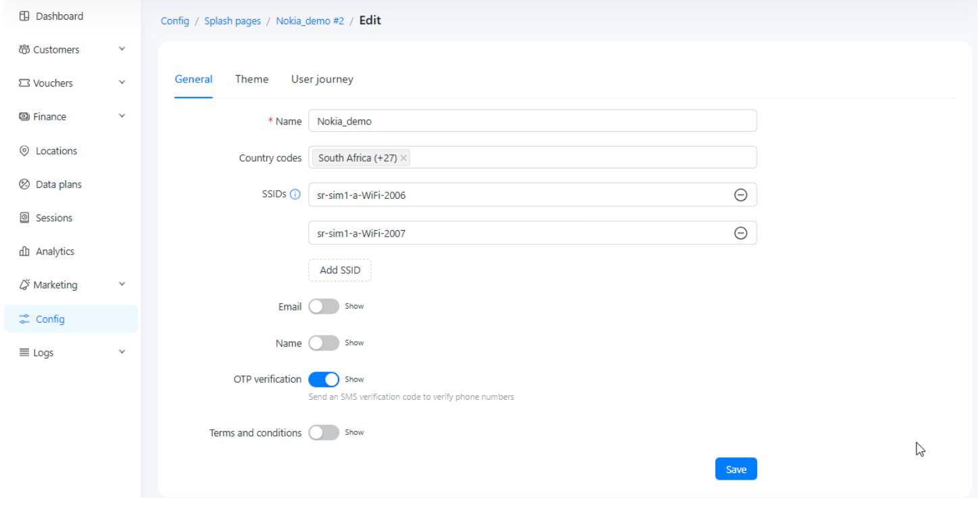Click the Edit breadcrumb text
The width and height of the screenshot is (980, 506).
370,20
